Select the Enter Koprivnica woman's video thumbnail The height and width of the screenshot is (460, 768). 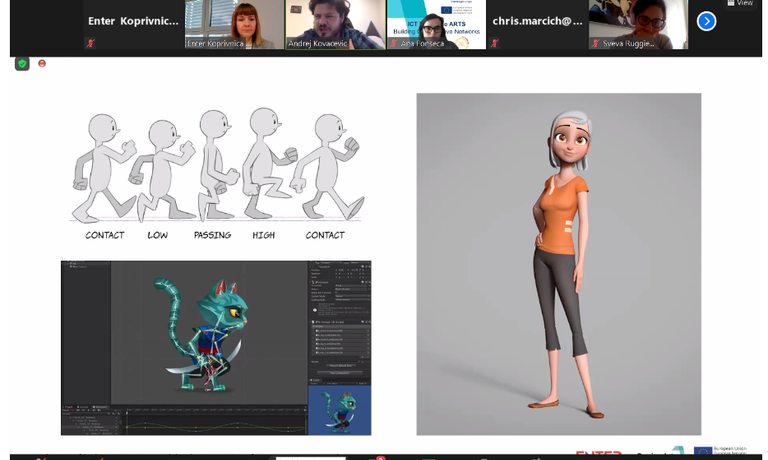click(x=235, y=24)
